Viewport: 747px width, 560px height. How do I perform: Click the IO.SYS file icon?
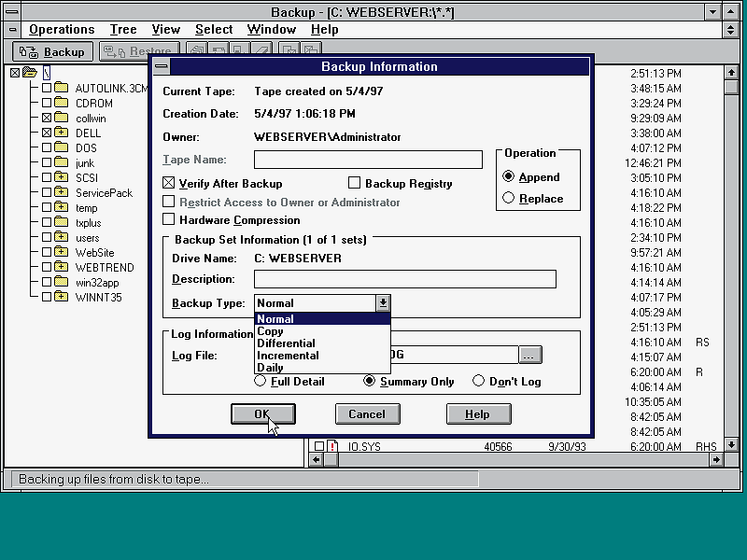[332, 447]
